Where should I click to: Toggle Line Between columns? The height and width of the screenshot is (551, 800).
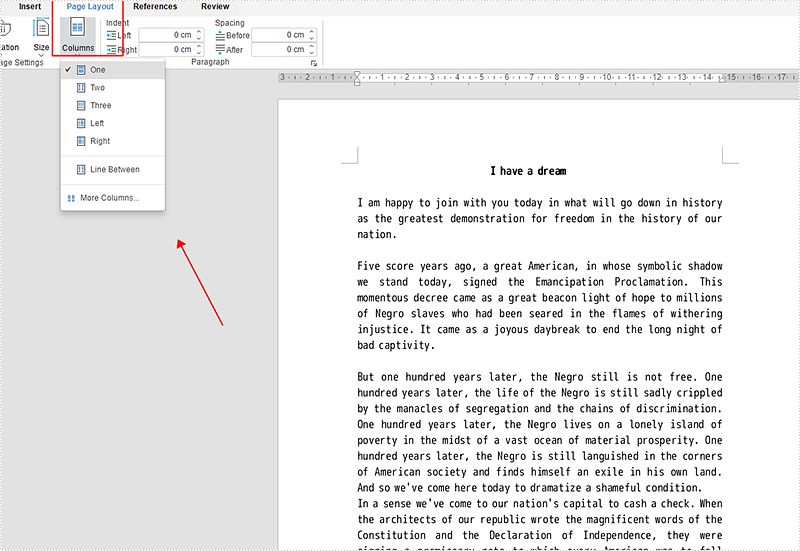(113, 169)
